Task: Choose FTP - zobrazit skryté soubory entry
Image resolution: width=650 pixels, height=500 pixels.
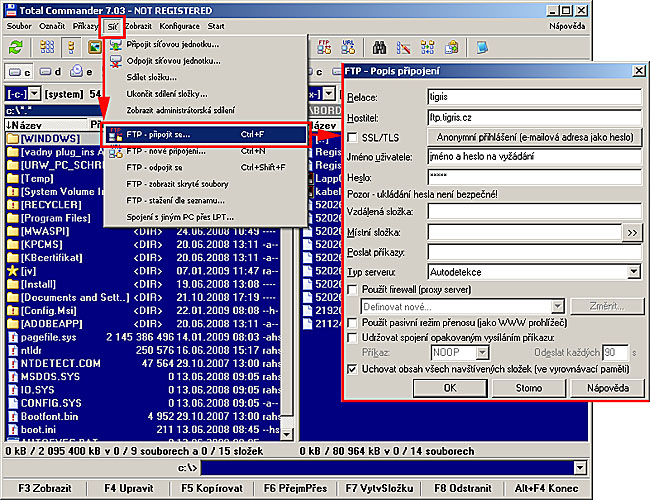Action: [206, 184]
